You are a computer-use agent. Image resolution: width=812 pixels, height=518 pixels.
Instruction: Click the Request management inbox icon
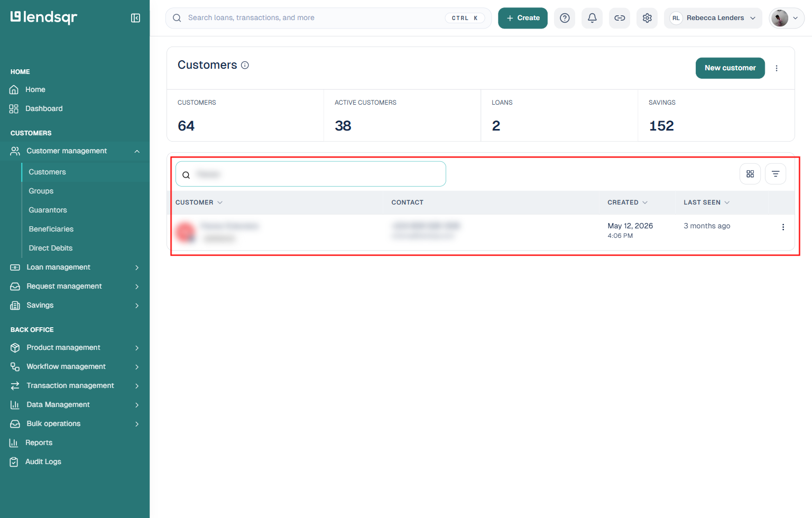click(15, 286)
